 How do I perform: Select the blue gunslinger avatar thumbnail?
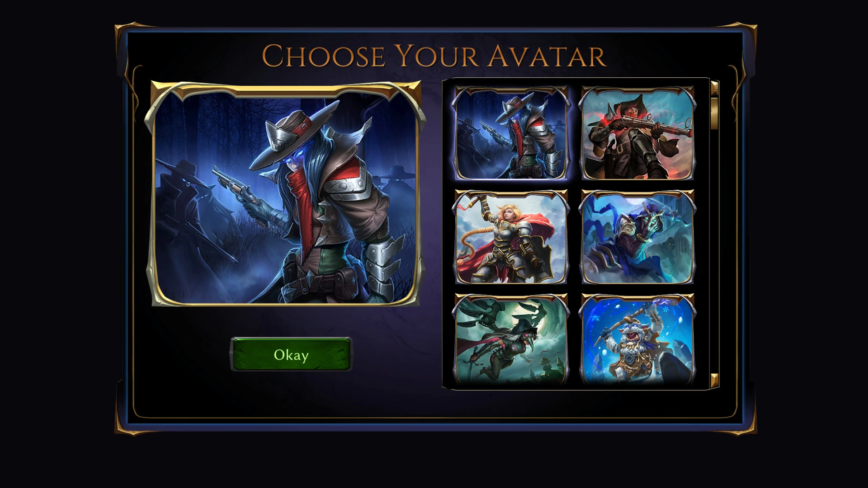click(511, 134)
